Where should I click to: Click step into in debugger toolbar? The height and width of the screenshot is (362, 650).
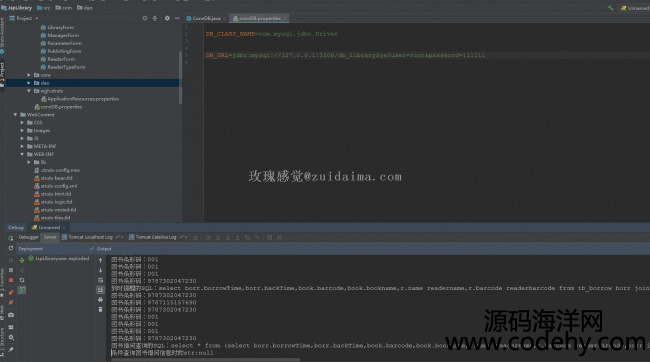[218, 238]
